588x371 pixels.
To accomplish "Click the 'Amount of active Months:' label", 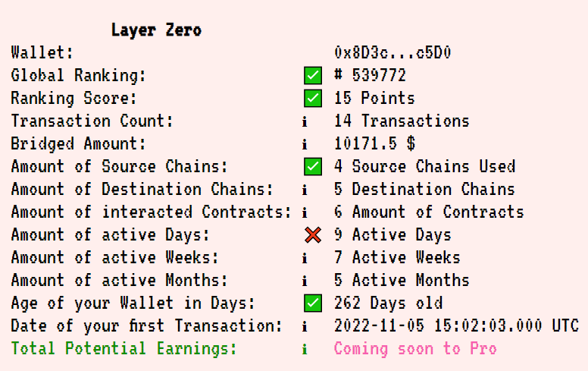I will point(119,281).
